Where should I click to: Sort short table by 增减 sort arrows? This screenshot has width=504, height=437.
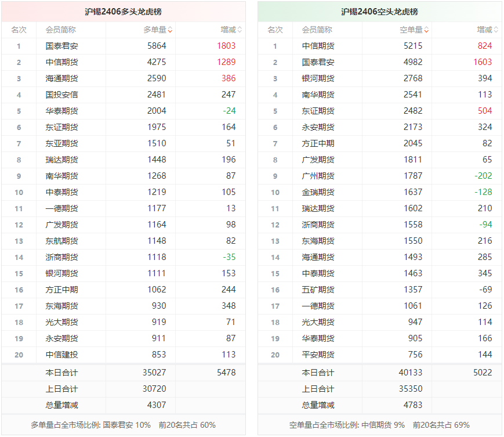point(496,30)
